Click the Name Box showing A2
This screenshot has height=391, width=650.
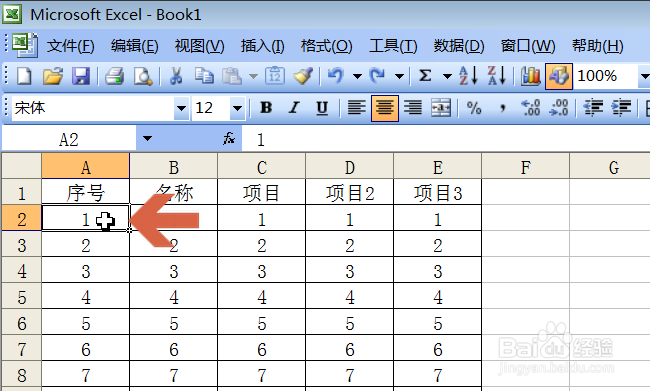(x=69, y=139)
